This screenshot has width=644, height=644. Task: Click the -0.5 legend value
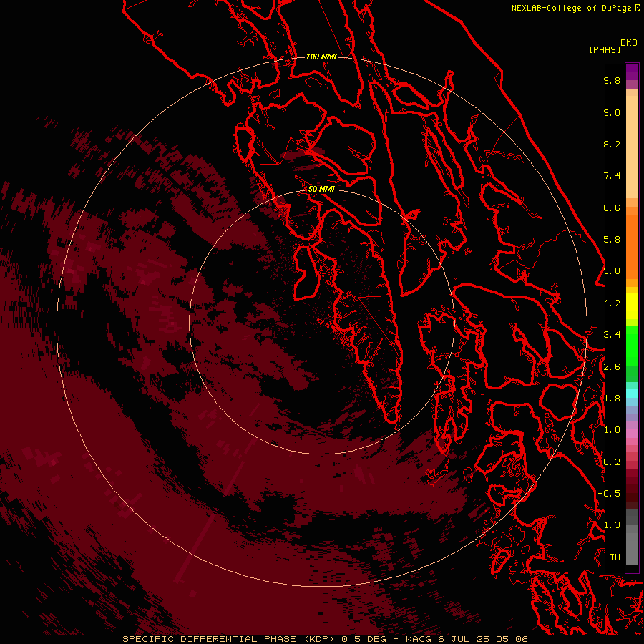[x=609, y=494]
